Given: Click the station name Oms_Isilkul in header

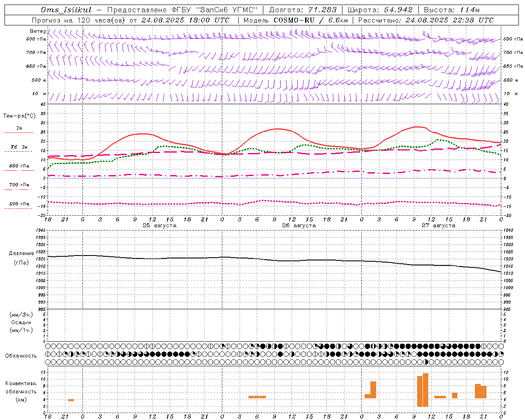Looking at the screenshot, I should click(66, 10).
